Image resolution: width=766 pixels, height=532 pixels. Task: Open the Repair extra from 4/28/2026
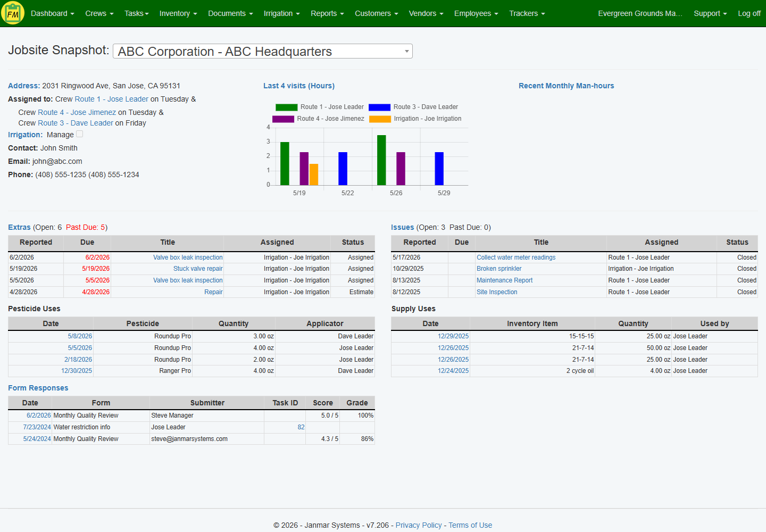click(x=213, y=292)
